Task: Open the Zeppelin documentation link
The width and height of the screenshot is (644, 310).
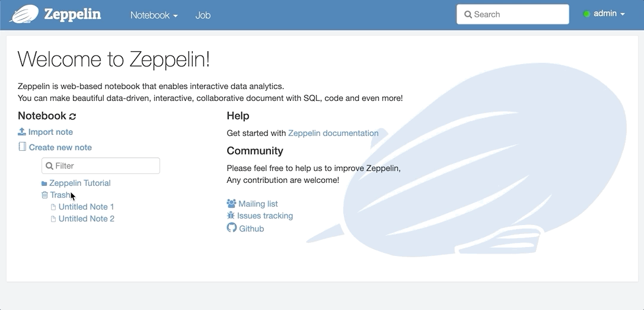Action: (x=333, y=133)
